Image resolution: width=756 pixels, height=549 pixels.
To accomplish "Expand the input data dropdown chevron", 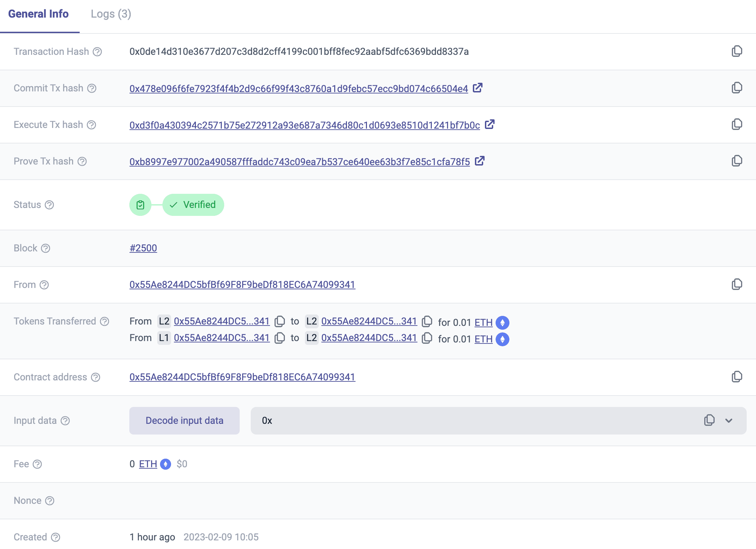I will click(x=729, y=420).
